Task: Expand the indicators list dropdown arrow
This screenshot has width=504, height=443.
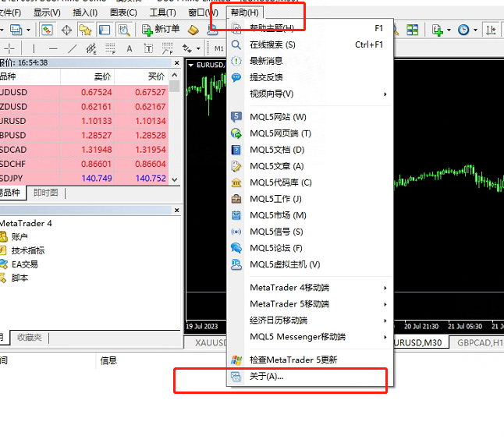Action: pyautogui.click(x=449, y=30)
